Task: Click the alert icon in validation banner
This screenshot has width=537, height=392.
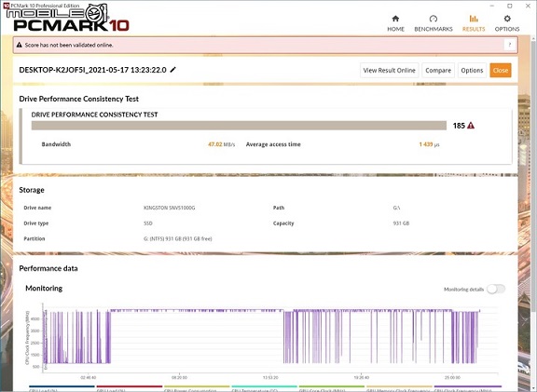Action: [20, 45]
